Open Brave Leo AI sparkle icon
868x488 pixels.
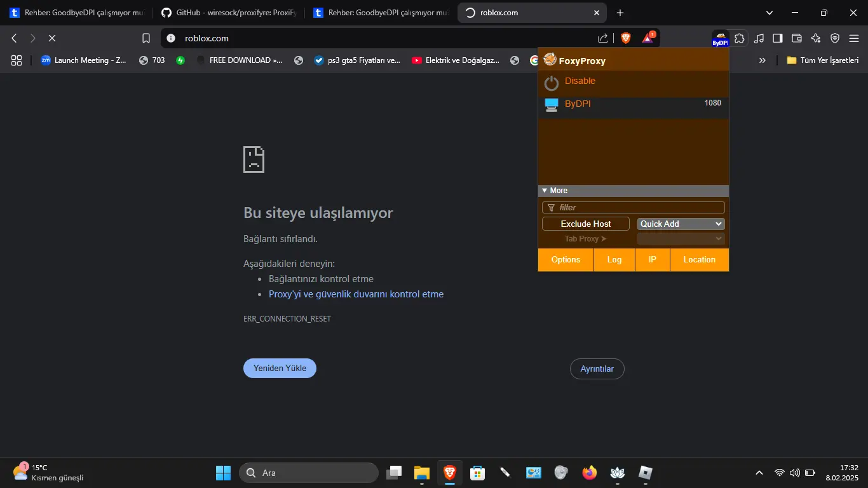(816, 38)
